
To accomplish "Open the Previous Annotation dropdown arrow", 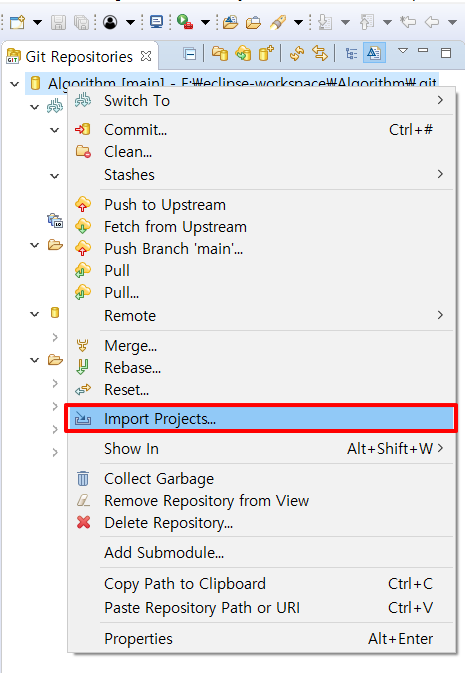I will click(x=387, y=22).
